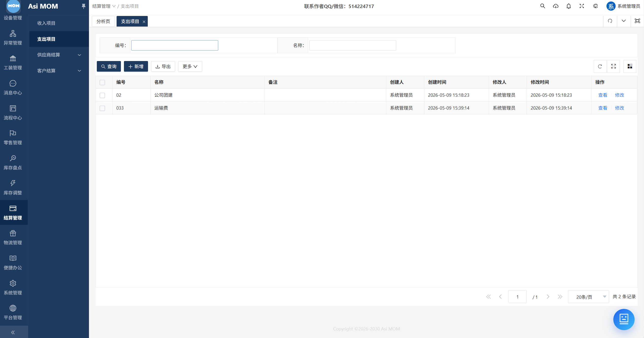Open the floating assistant chat button
The image size is (644, 338).
624,319
